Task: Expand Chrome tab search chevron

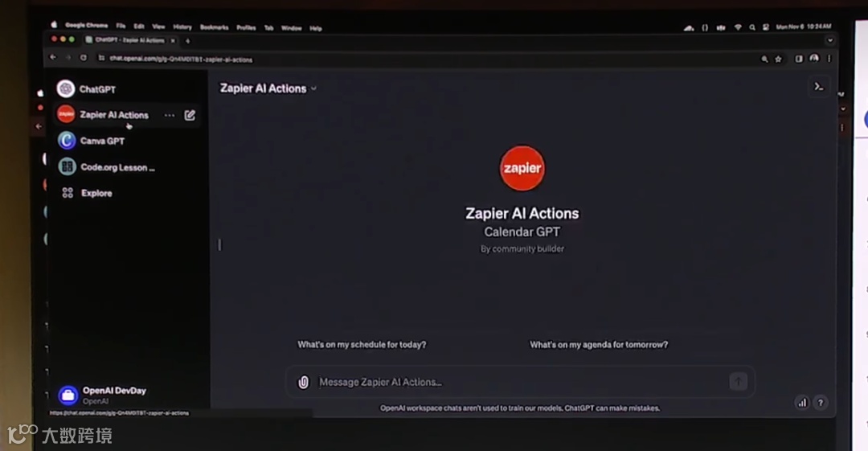Action: [829, 40]
